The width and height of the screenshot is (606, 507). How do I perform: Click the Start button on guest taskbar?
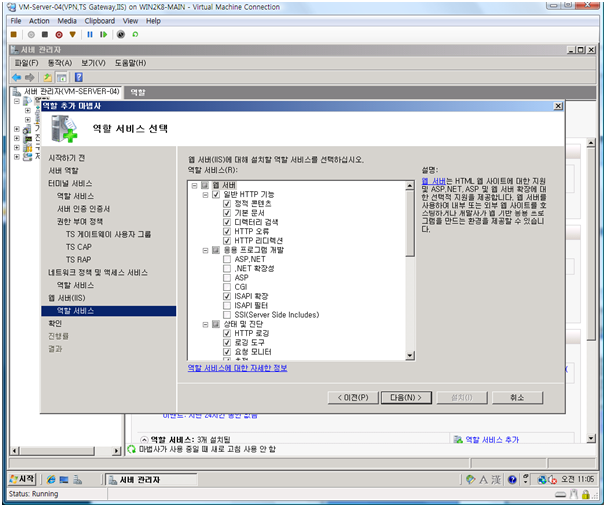click(22, 480)
